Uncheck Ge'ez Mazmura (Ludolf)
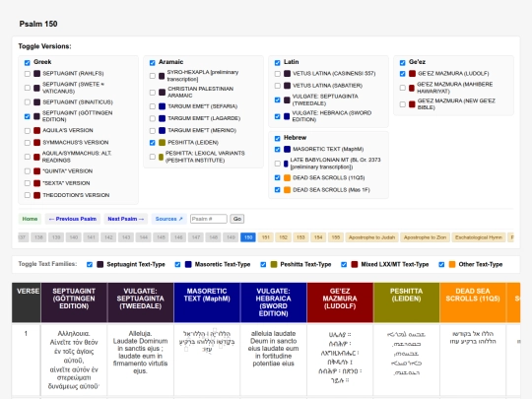The height and width of the screenshot is (399, 532). pos(402,74)
